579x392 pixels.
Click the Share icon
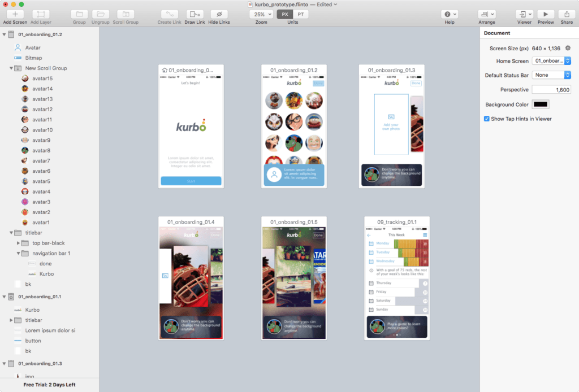click(x=567, y=14)
